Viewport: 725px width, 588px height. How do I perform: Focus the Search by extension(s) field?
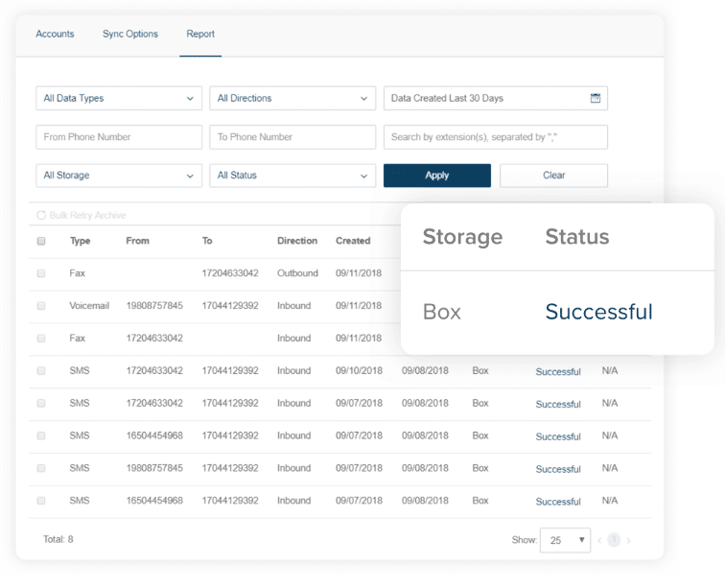coord(495,137)
